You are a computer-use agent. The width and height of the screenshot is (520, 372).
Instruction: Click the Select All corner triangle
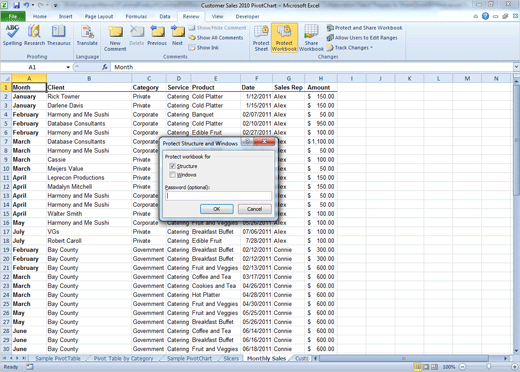[6, 78]
